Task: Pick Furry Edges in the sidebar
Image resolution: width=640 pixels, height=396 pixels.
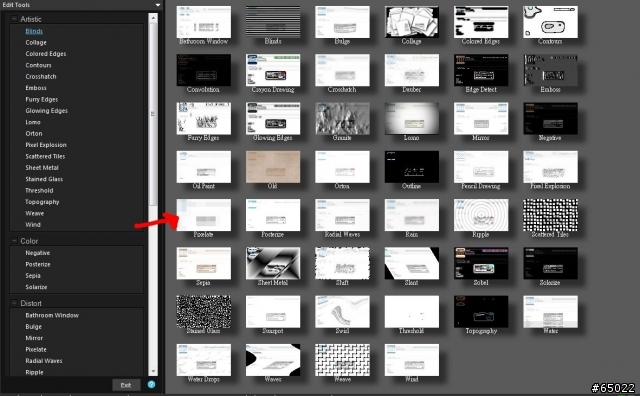Action: 42,100
